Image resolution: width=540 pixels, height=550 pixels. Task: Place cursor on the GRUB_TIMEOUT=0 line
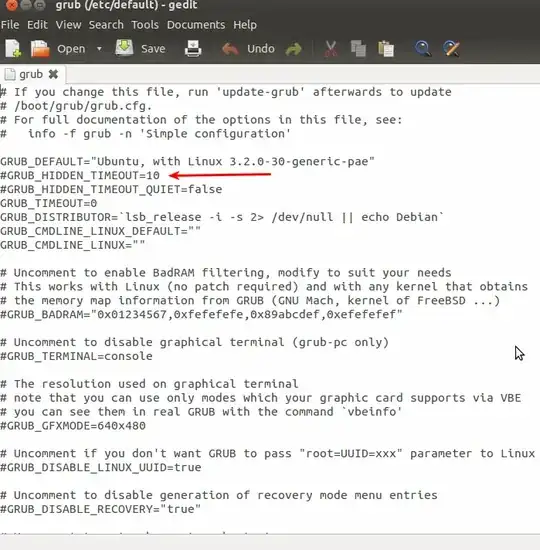click(x=48, y=203)
